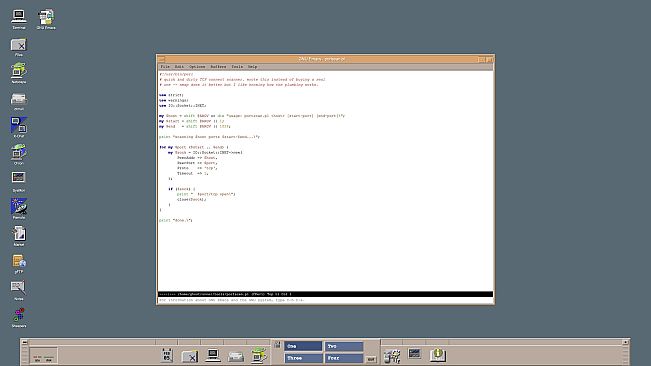Open the style manager tools icon
Image resolution: width=651 pixels, height=366 pixels.
(392, 356)
